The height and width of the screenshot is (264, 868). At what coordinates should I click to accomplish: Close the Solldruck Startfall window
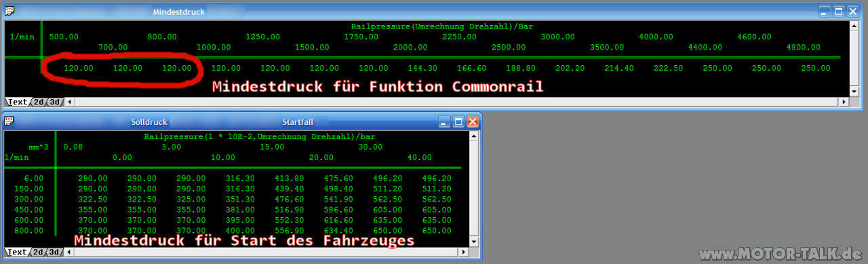coord(473,122)
